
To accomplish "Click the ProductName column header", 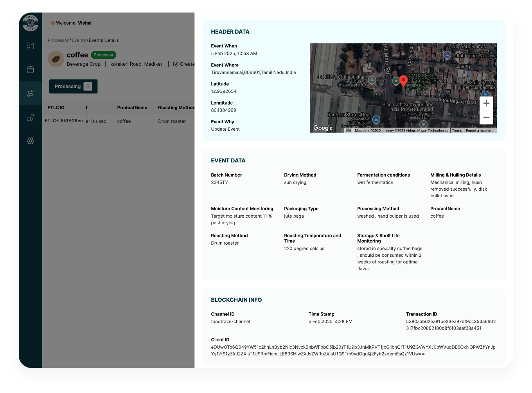I will tap(132, 108).
